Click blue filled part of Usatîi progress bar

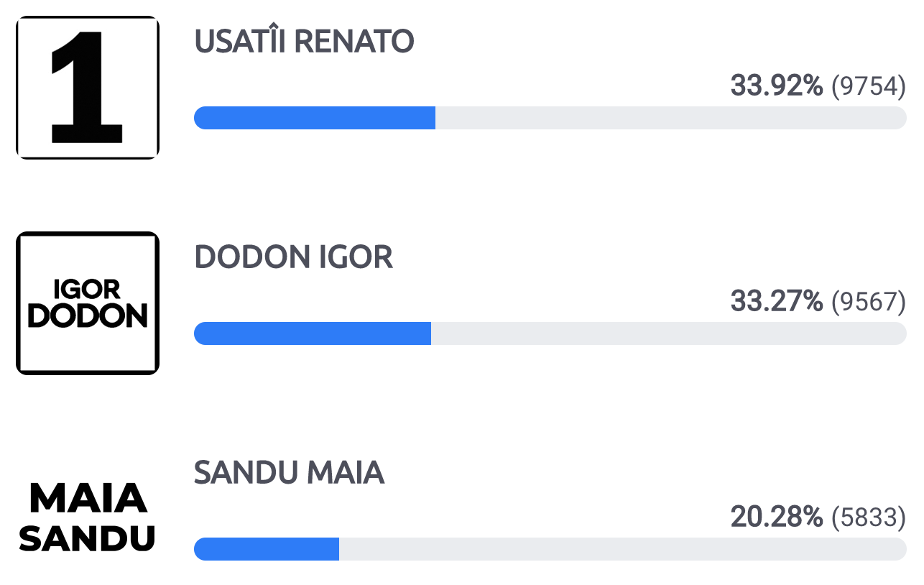pos(315,118)
